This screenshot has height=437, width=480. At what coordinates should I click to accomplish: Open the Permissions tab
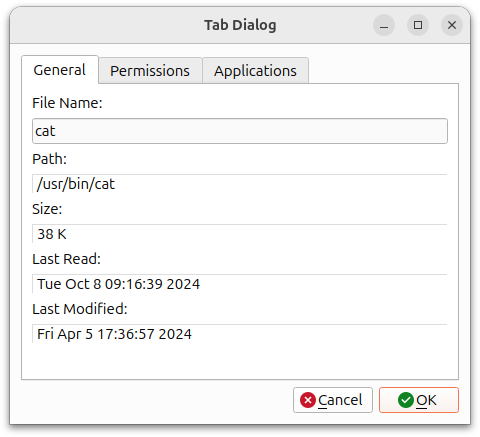click(150, 71)
